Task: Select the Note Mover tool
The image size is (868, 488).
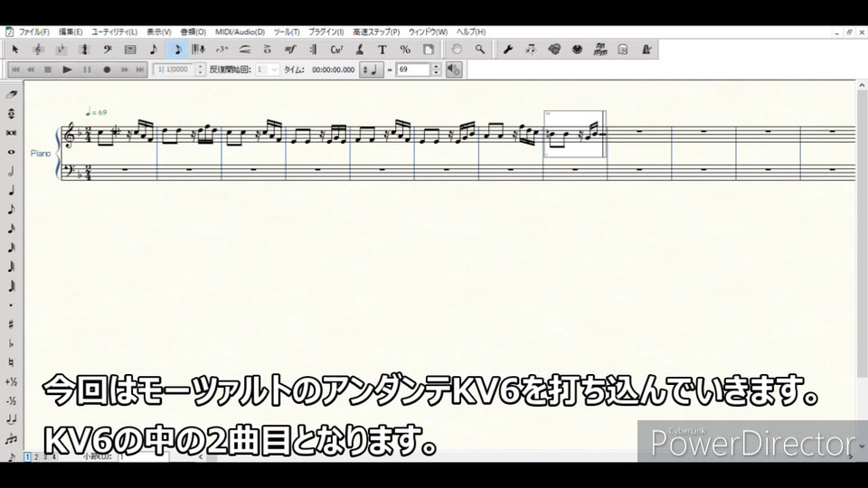Action: point(531,50)
